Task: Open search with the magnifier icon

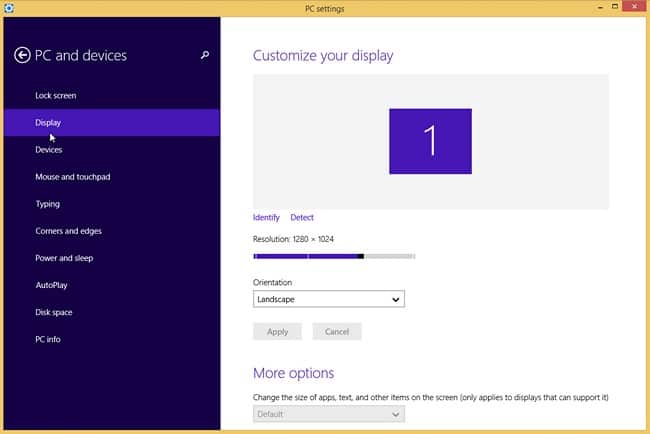Action: (x=205, y=55)
